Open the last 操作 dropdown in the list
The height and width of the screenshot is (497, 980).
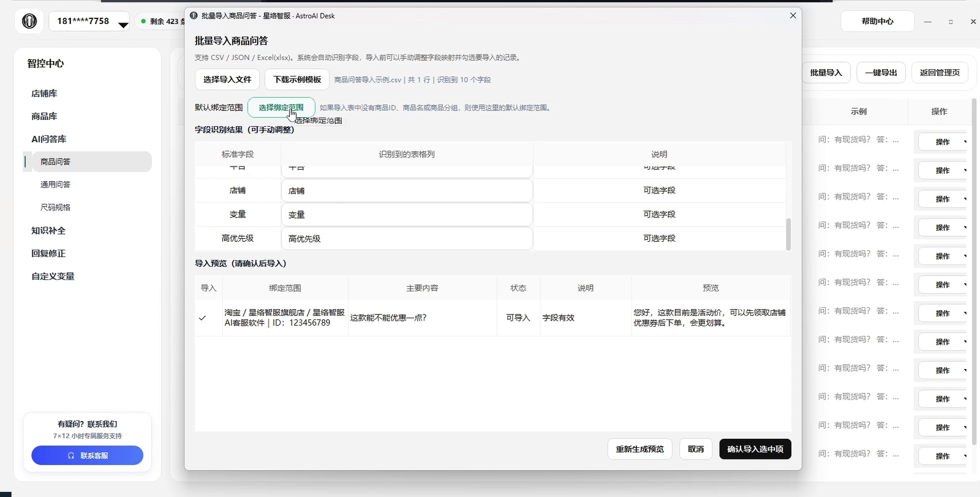tap(943, 456)
